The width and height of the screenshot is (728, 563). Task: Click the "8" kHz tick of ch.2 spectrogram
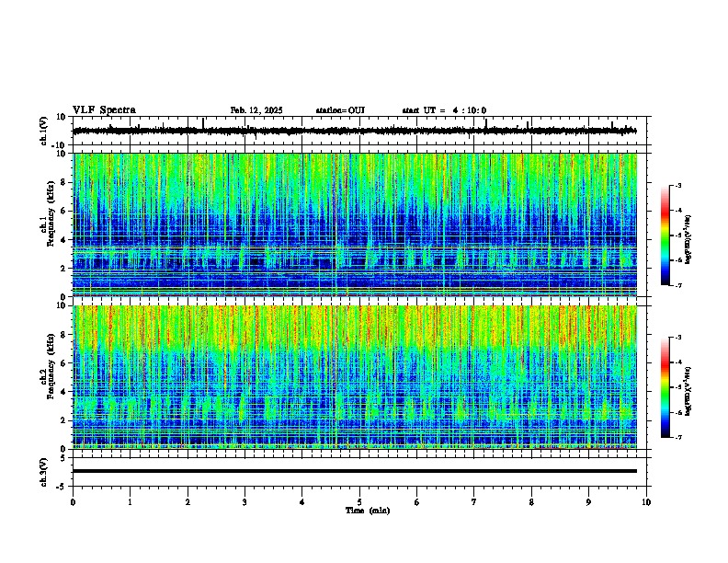coord(64,335)
